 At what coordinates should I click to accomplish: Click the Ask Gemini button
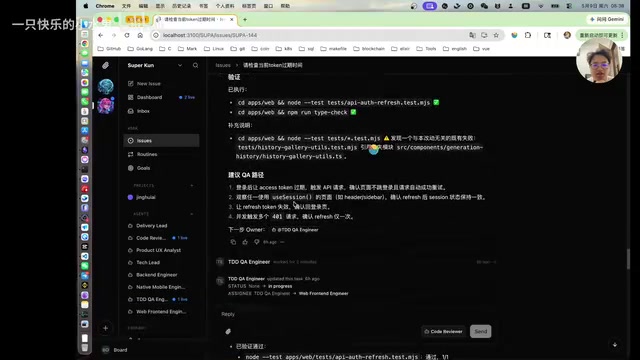coord(607,19)
